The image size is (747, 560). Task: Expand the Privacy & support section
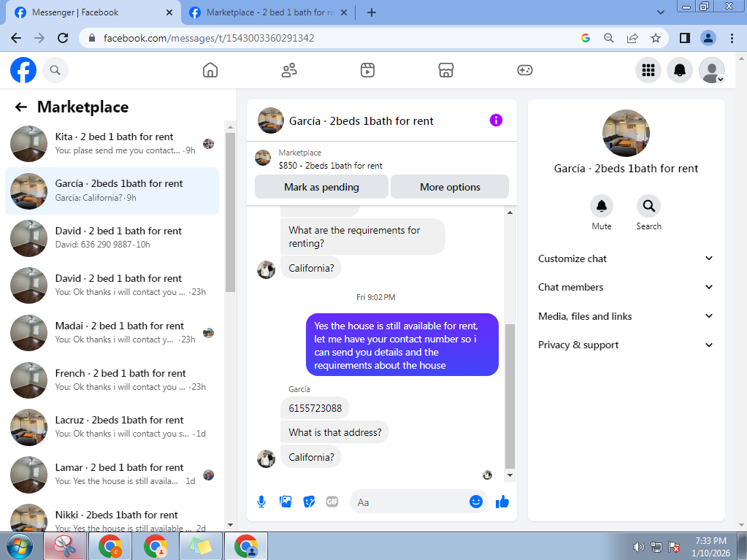point(626,345)
